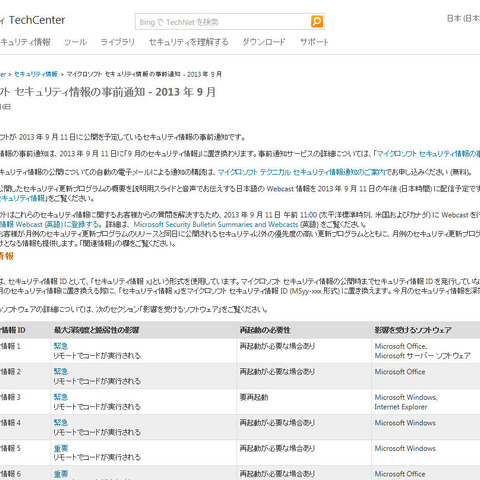Click 緊急 link in bulletin 3 row

61,397
